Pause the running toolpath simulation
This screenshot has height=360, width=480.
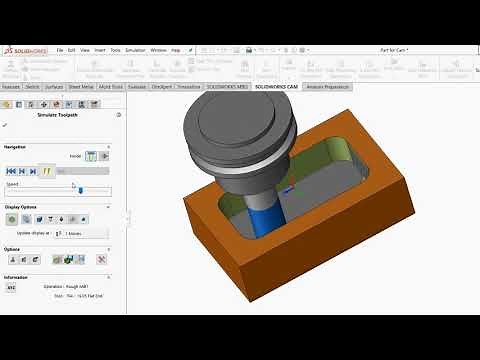[47, 171]
